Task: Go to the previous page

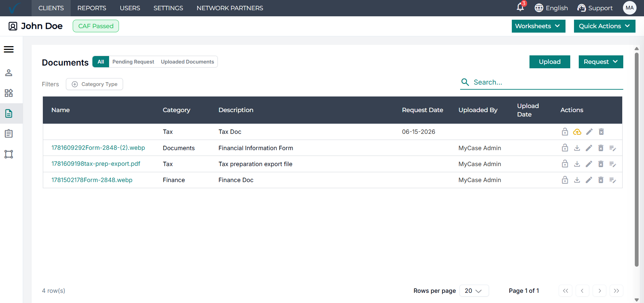Action: click(x=582, y=291)
